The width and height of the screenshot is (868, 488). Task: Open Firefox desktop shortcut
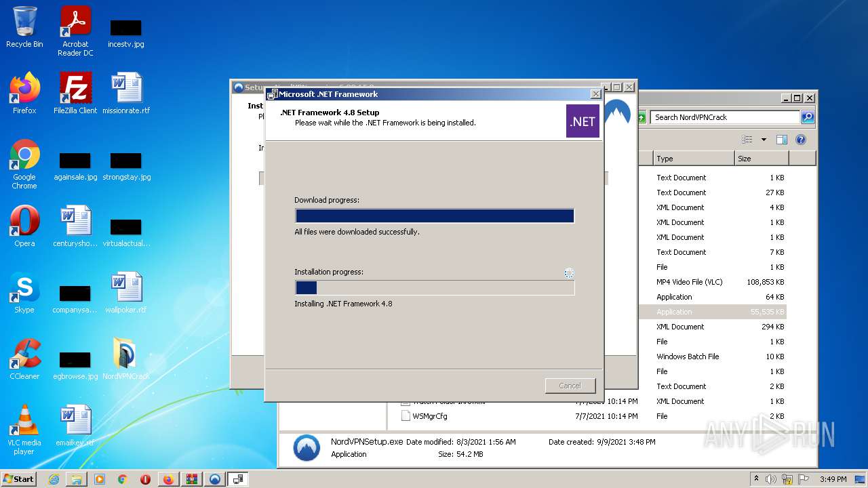click(24, 93)
